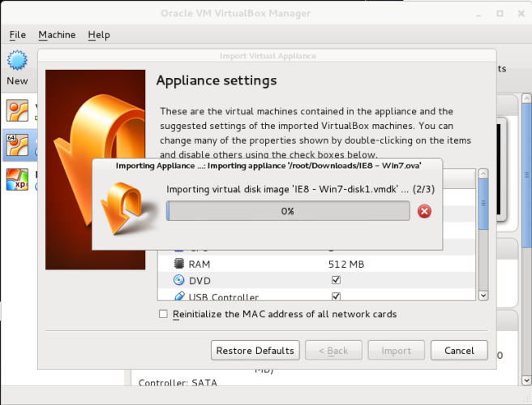Click the DVD disc icon
The image size is (532, 405).
(180, 280)
